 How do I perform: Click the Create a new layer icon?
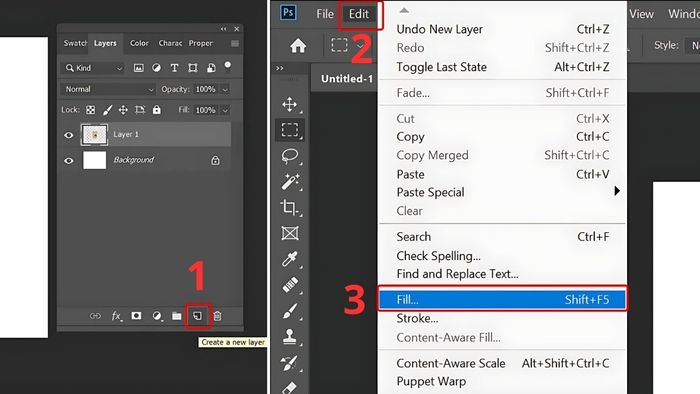pos(197,316)
